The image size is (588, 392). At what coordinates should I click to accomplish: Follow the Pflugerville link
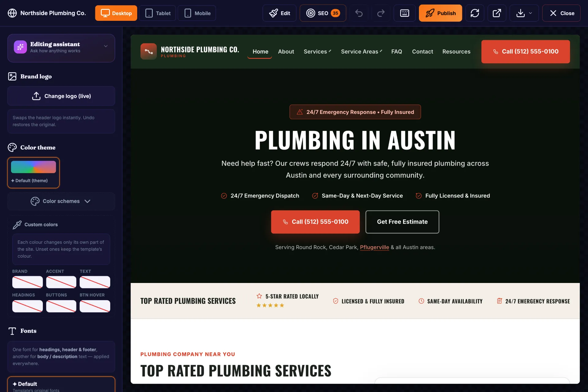[374, 247]
